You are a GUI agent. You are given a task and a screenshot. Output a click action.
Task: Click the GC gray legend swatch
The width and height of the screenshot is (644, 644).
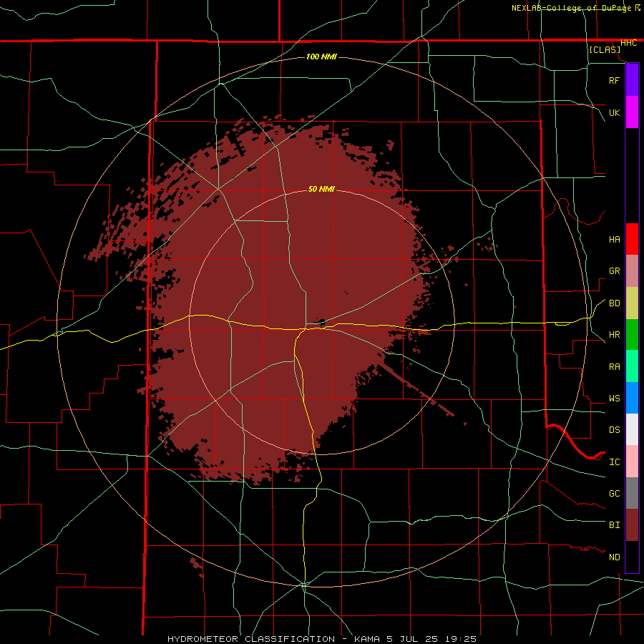pyautogui.click(x=632, y=493)
